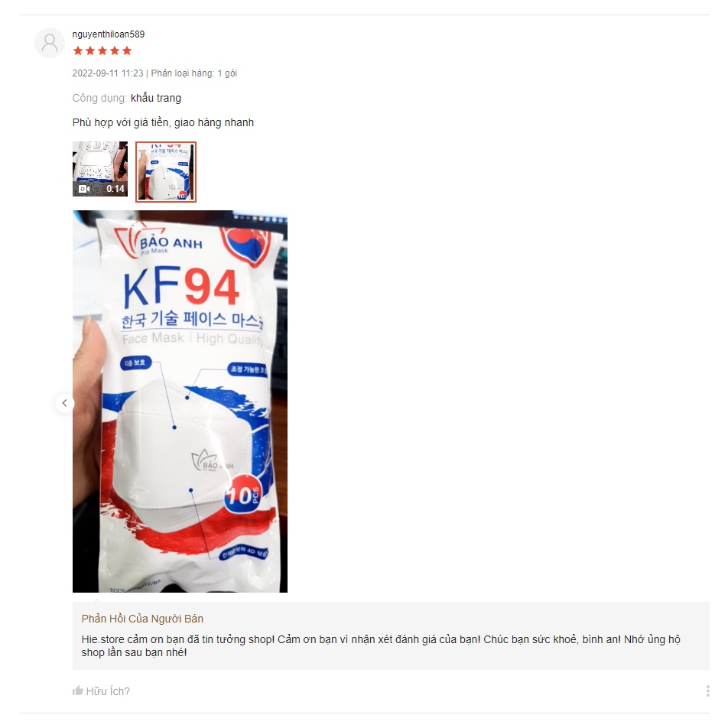Click the thumbs-up helpful icon

click(x=77, y=691)
